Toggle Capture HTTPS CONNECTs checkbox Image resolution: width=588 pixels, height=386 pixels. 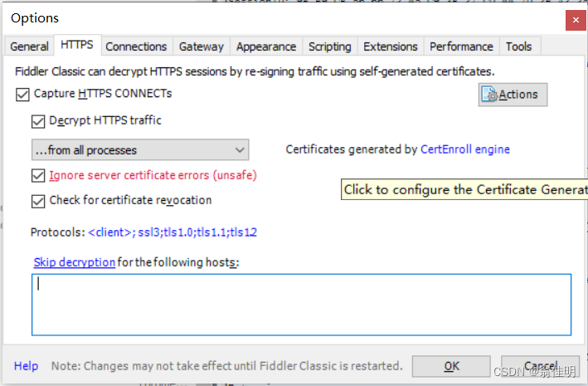(22, 95)
